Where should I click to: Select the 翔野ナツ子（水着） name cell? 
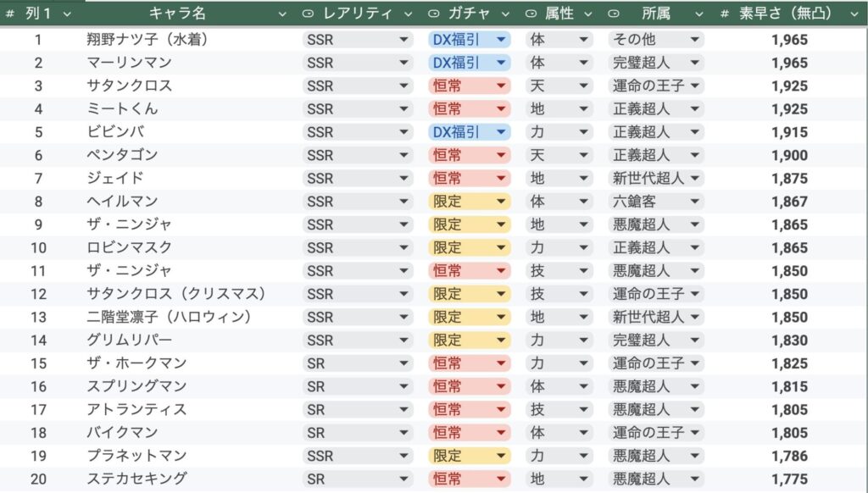147,40
